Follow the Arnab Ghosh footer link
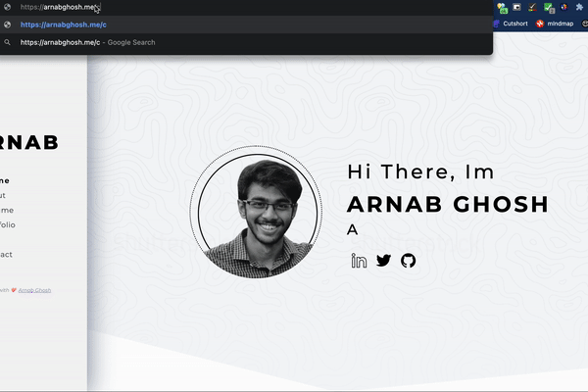This screenshot has width=588, height=392. [x=34, y=290]
